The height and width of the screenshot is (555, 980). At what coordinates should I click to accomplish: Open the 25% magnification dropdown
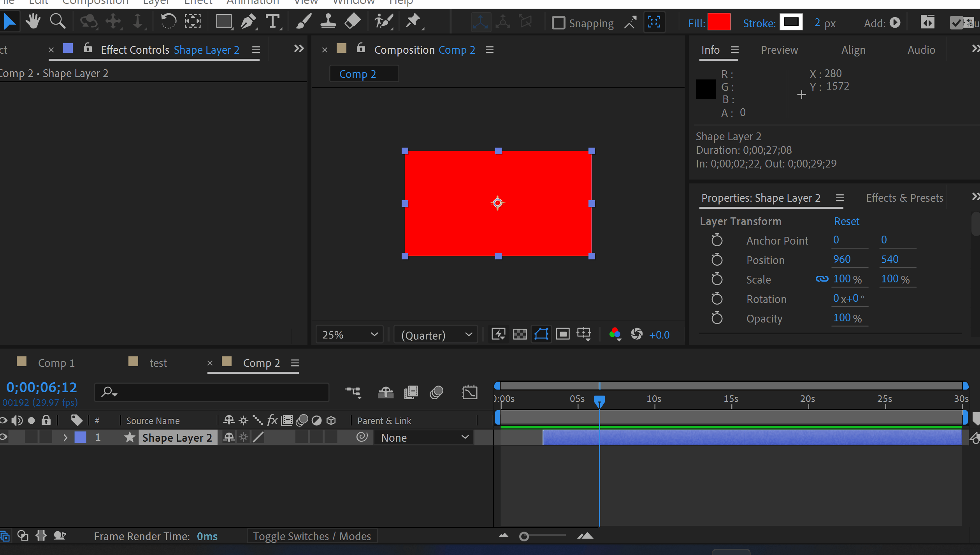coord(349,335)
